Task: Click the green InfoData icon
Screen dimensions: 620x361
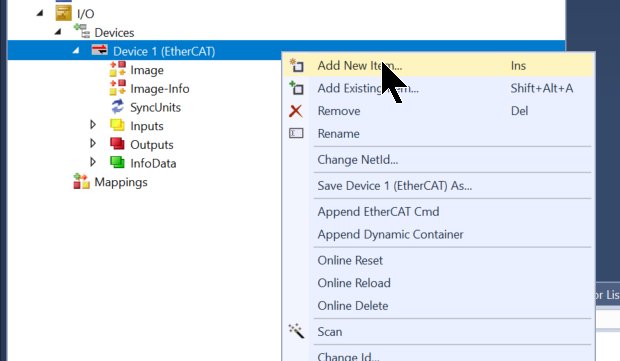Action: pos(117,162)
